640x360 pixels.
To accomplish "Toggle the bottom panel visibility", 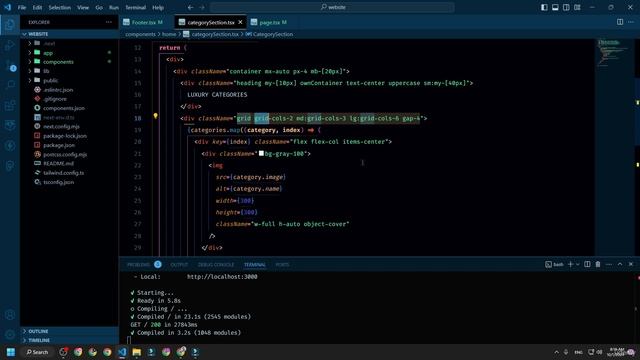I will 555,7.
